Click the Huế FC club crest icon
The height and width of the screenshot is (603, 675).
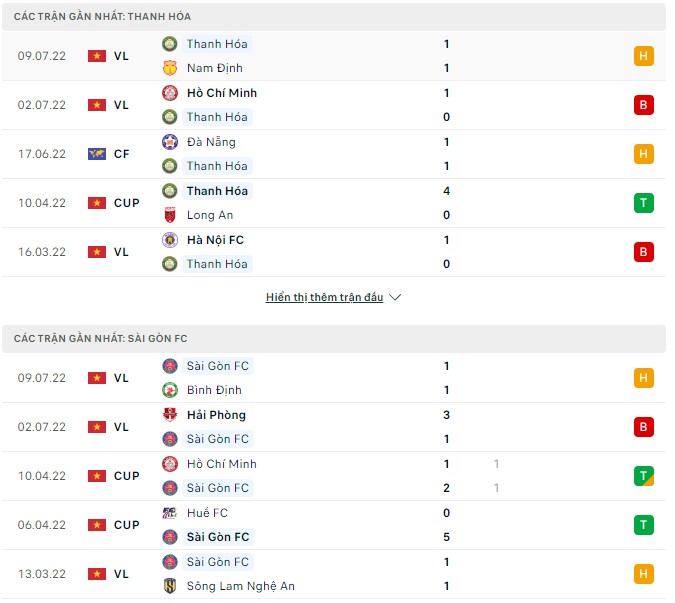pyautogui.click(x=170, y=513)
